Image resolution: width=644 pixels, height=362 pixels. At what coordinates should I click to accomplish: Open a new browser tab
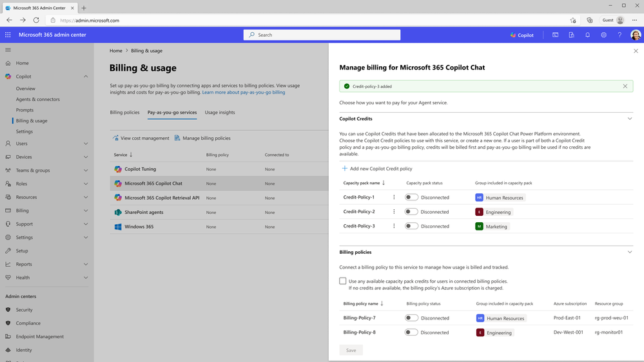tap(84, 8)
